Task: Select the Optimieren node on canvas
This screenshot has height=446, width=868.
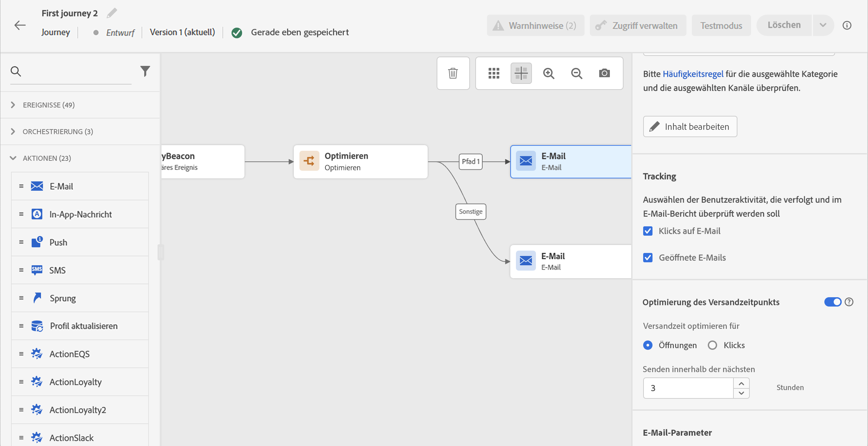Action: (x=360, y=161)
